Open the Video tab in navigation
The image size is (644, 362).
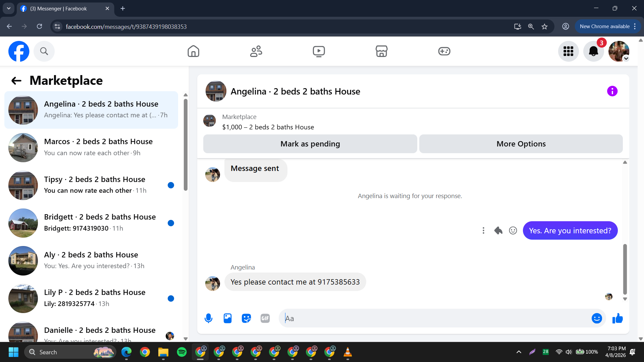(x=319, y=51)
